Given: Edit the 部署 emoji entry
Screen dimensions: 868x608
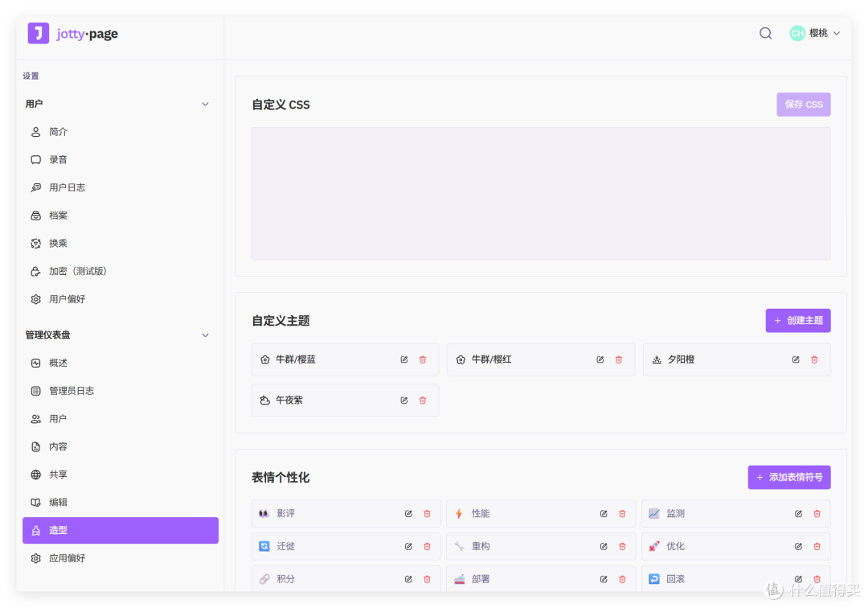Looking at the screenshot, I should 604,579.
